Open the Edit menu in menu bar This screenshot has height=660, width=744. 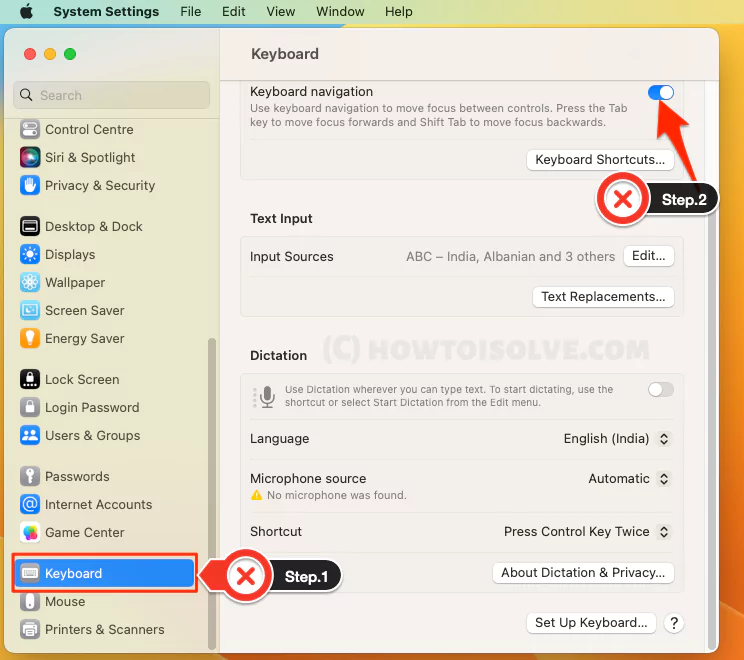pos(233,11)
